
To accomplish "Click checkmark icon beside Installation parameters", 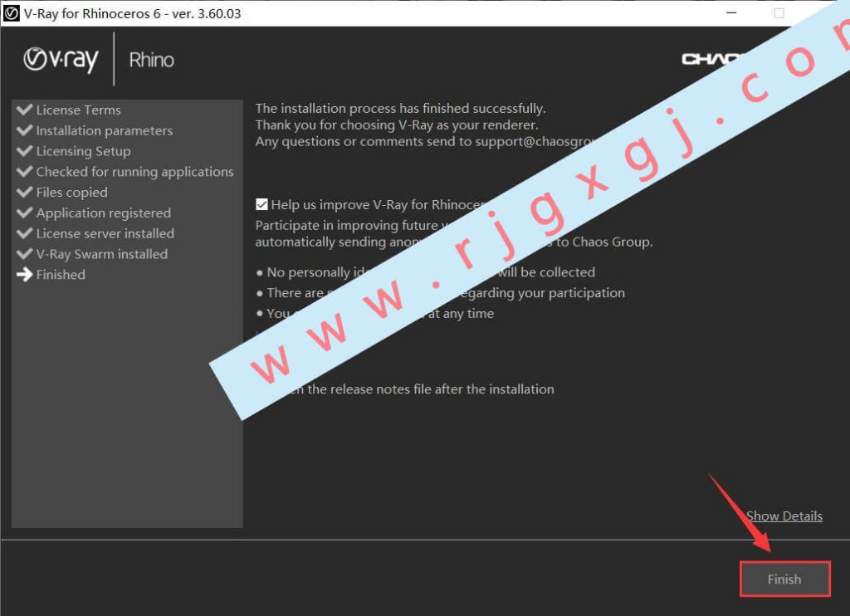I will (25, 130).
